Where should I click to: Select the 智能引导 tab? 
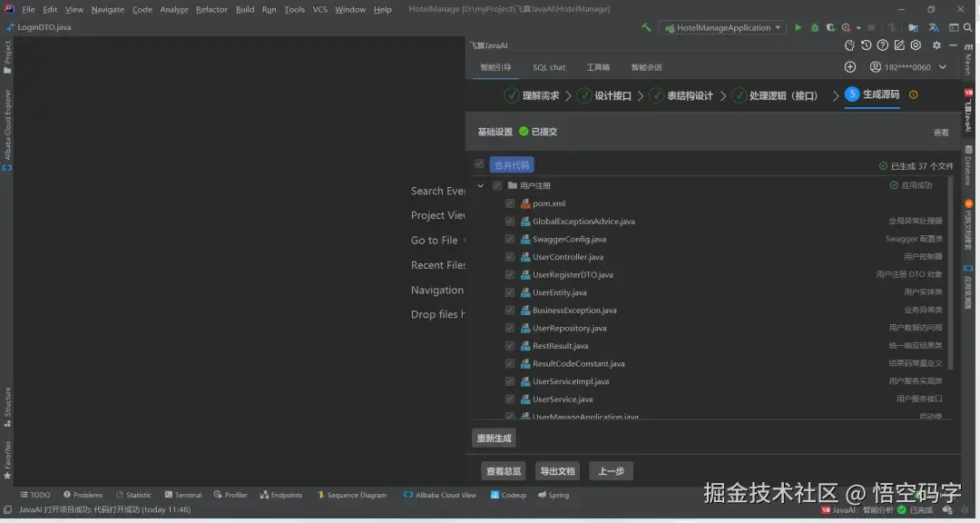495,67
